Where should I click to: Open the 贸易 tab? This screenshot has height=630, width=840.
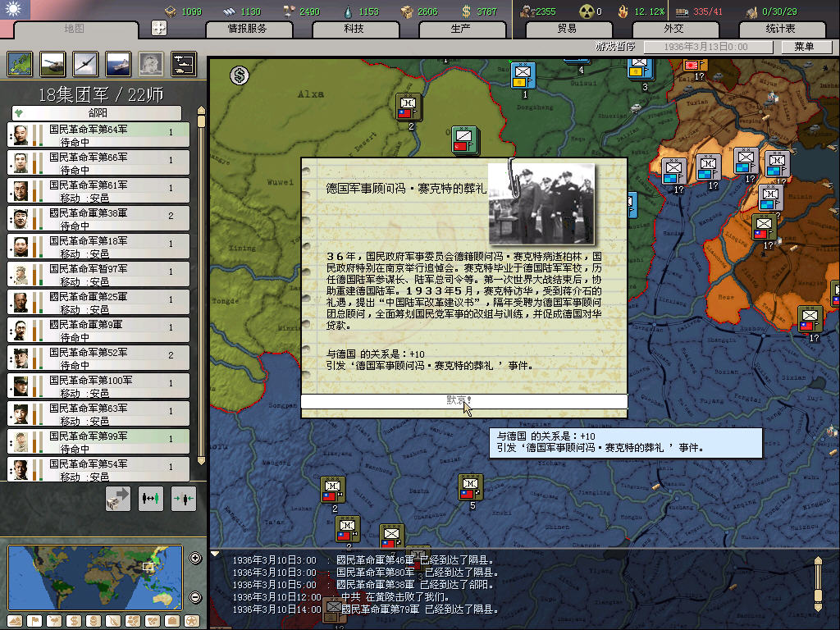pyautogui.click(x=568, y=29)
